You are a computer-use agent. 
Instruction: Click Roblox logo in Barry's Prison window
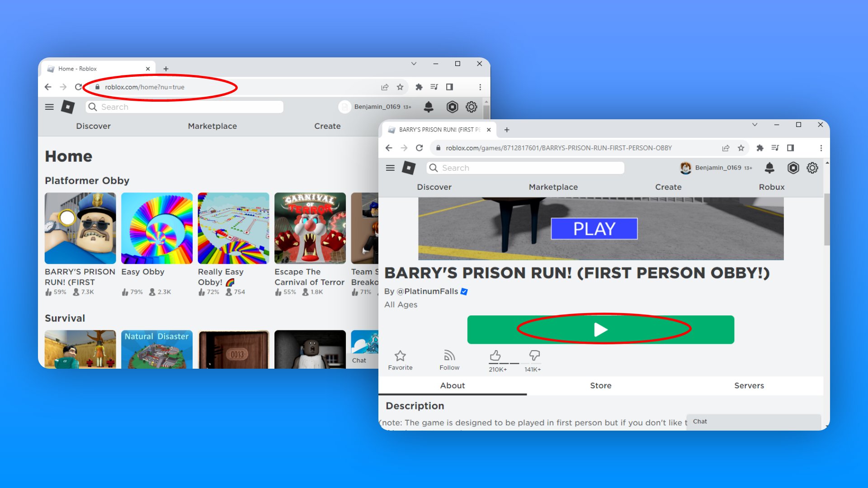(409, 168)
